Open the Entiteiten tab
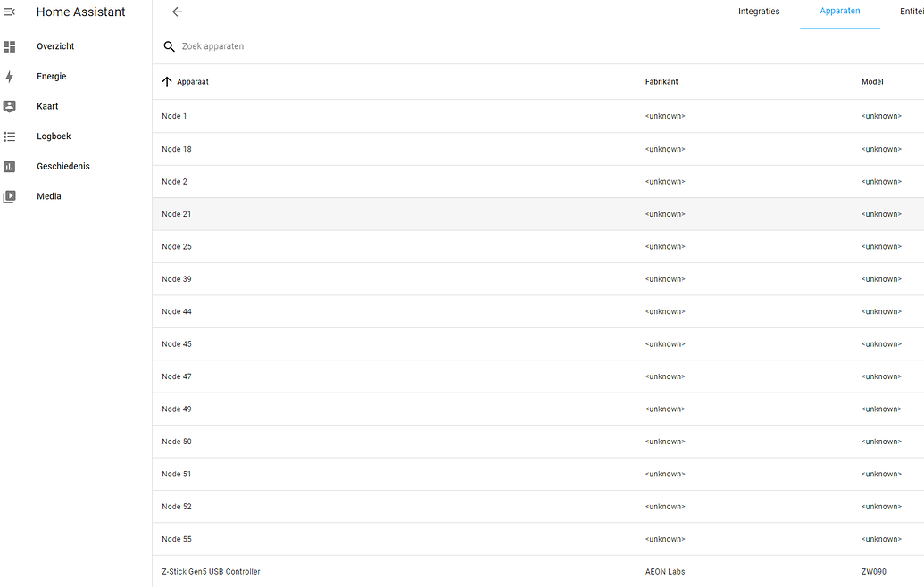The image size is (924, 587). pyautogui.click(x=911, y=12)
